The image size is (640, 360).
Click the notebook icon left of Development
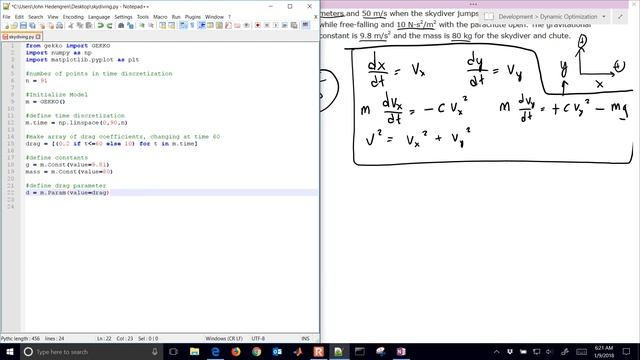489,17
